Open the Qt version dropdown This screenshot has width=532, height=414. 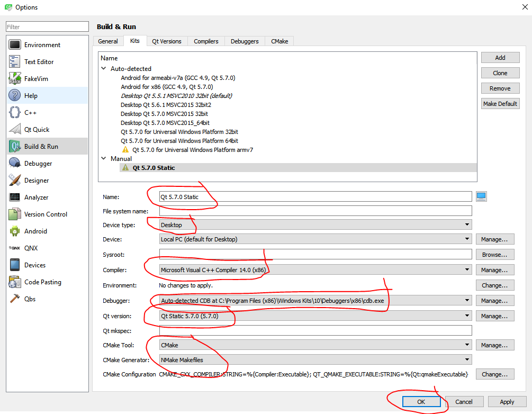coord(315,316)
